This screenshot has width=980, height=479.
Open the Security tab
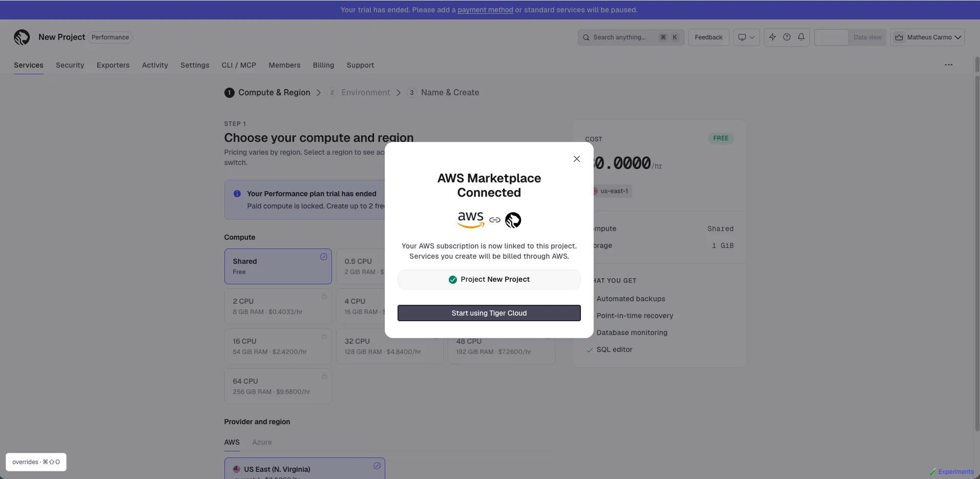tap(70, 65)
